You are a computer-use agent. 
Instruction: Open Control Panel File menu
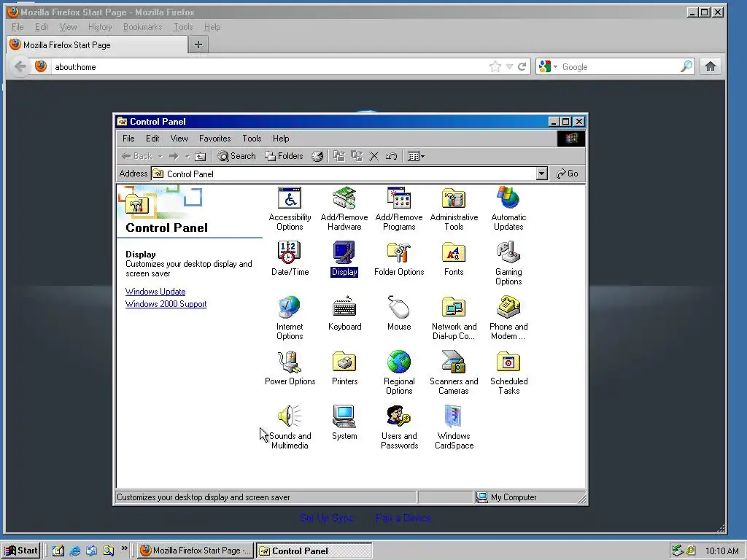128,139
